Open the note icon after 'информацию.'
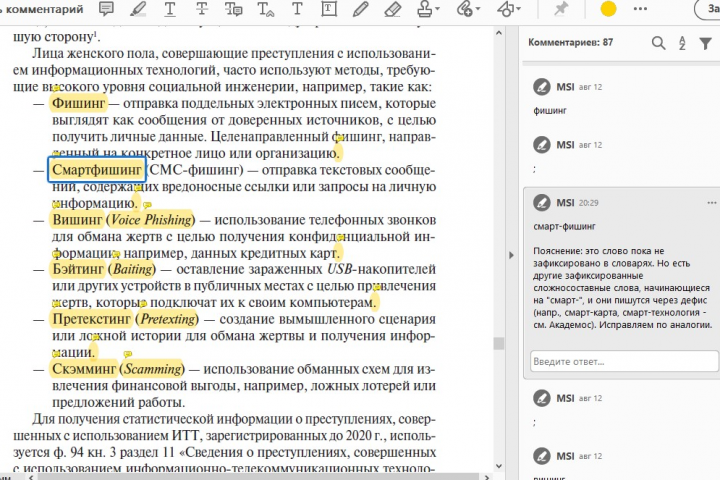720x480 pixels. pos(147,205)
